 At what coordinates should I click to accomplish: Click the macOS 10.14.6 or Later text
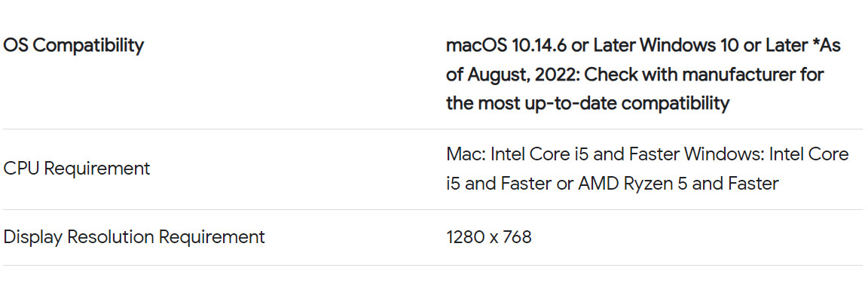(517, 45)
